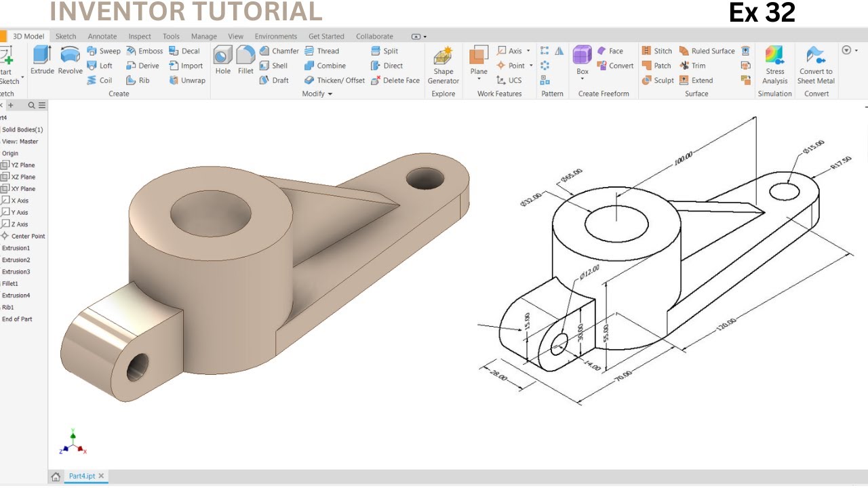Viewport: 868px width, 488px height.
Task: Open the Annotate tab
Action: tap(102, 37)
